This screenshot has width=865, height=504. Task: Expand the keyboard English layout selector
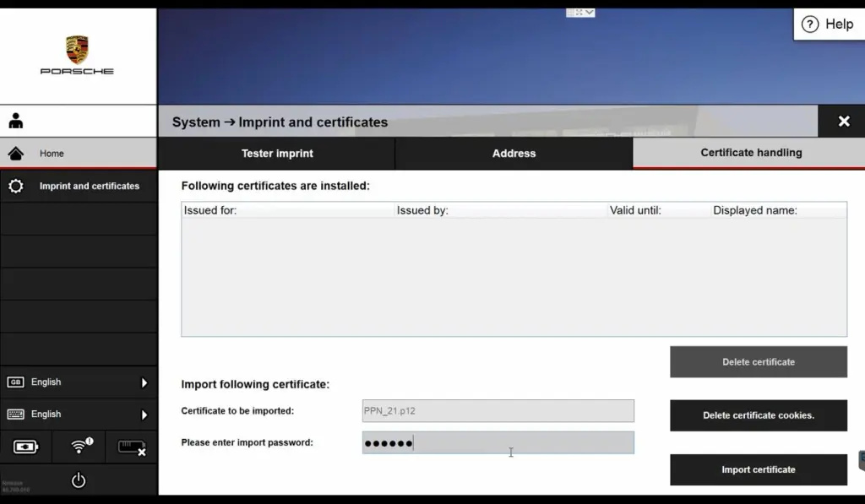click(x=78, y=415)
